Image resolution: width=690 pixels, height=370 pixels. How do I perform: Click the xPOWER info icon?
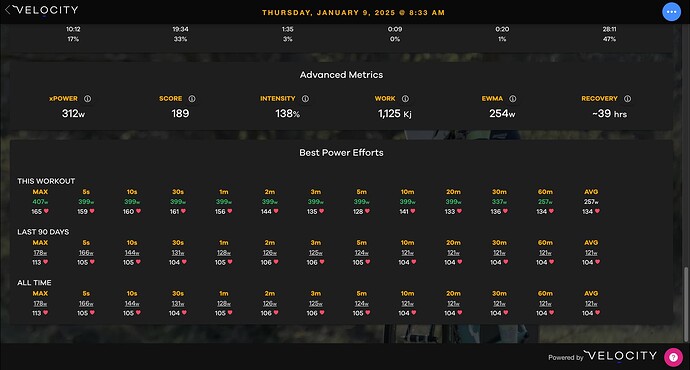pos(88,99)
